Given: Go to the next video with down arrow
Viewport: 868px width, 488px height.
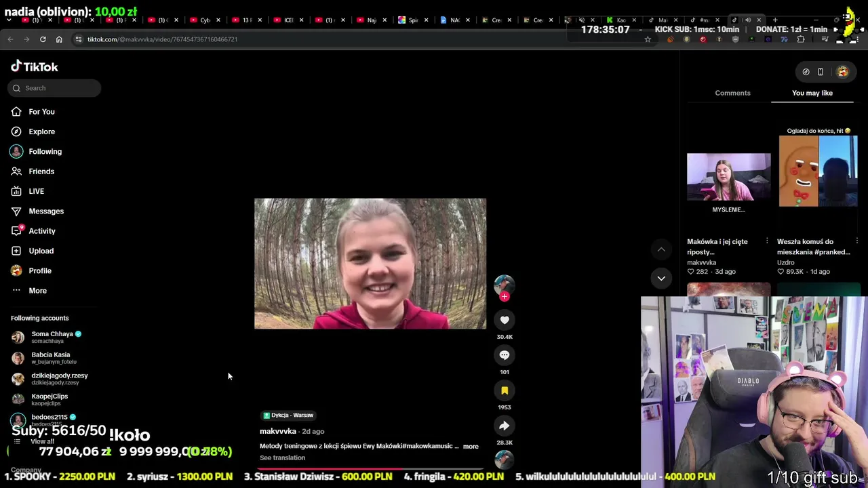Looking at the screenshot, I should [x=661, y=278].
